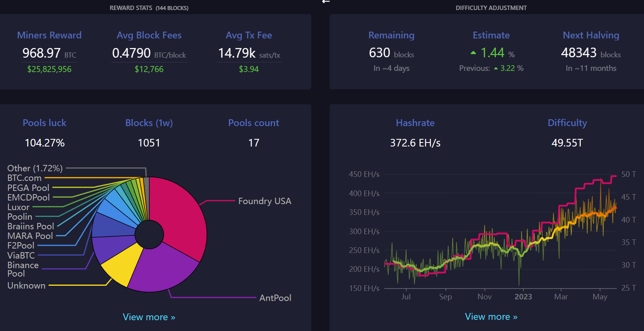Viewport: 644px width, 331px height.
Task: Open View more link below hashrate chart
Action: coord(491,317)
